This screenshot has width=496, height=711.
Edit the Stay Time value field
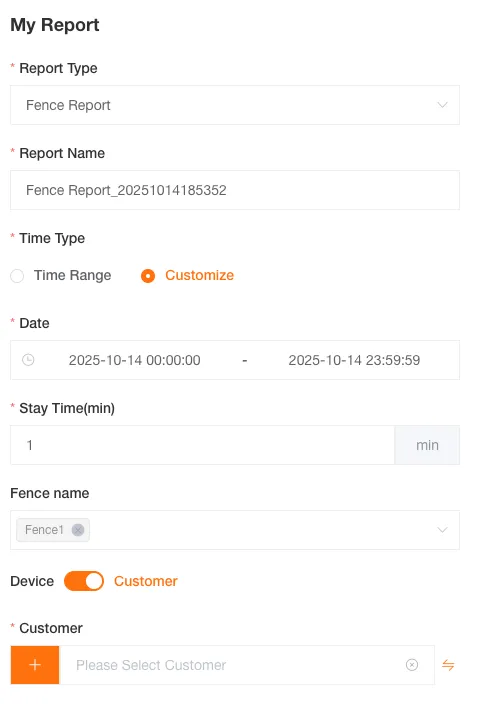click(202, 445)
